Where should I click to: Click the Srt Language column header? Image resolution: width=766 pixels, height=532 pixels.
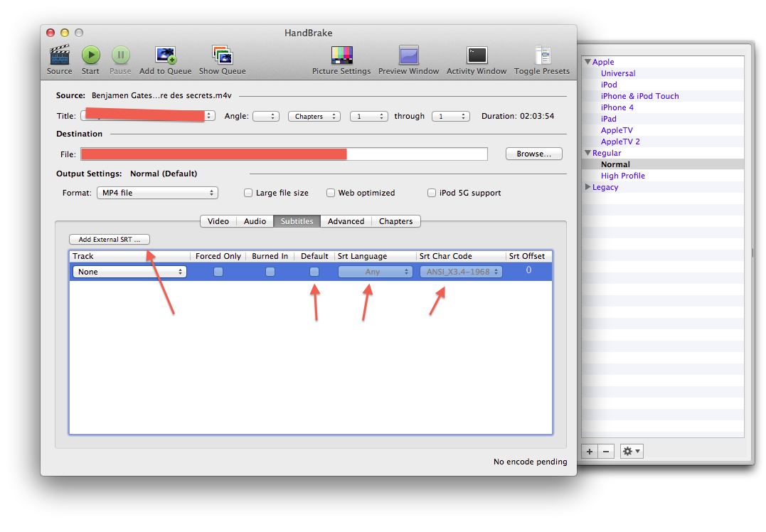coord(376,256)
